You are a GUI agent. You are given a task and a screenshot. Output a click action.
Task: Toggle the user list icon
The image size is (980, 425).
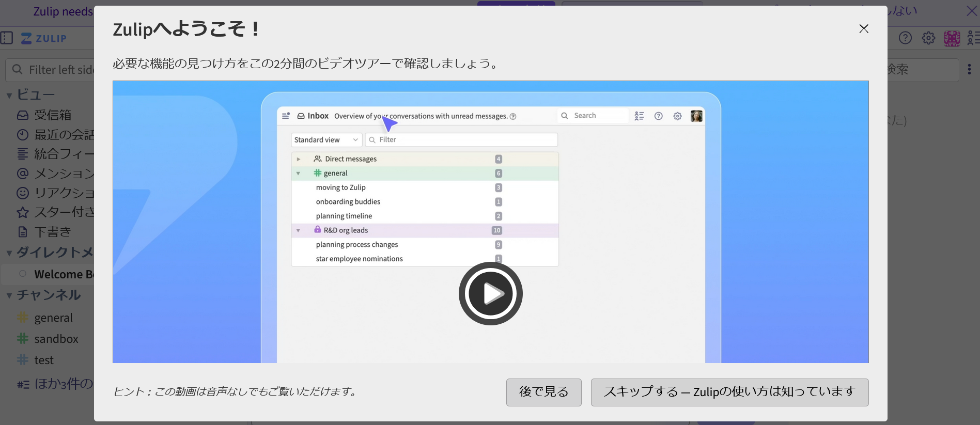[x=973, y=38]
